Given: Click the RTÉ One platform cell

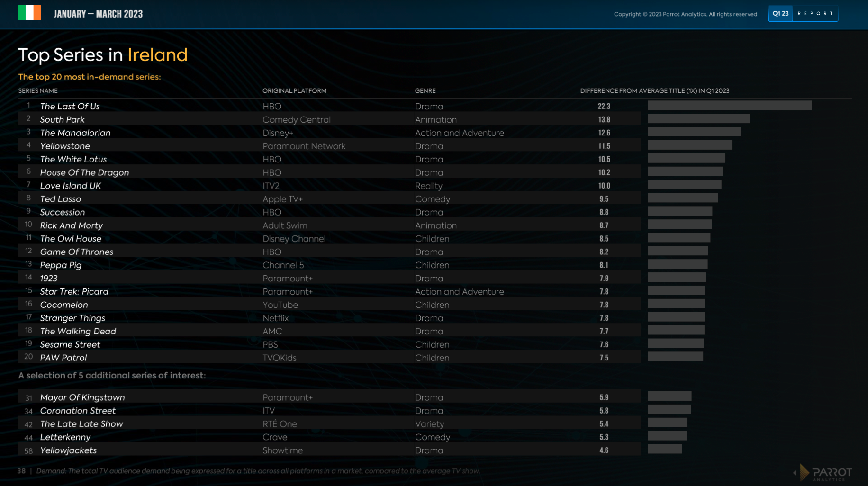Looking at the screenshot, I should (280, 424).
